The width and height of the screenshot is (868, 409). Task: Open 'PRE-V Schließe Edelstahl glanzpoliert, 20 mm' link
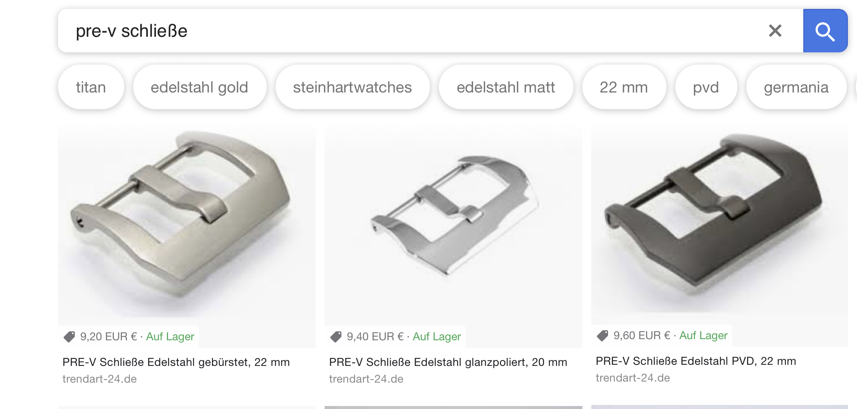pyautogui.click(x=448, y=362)
